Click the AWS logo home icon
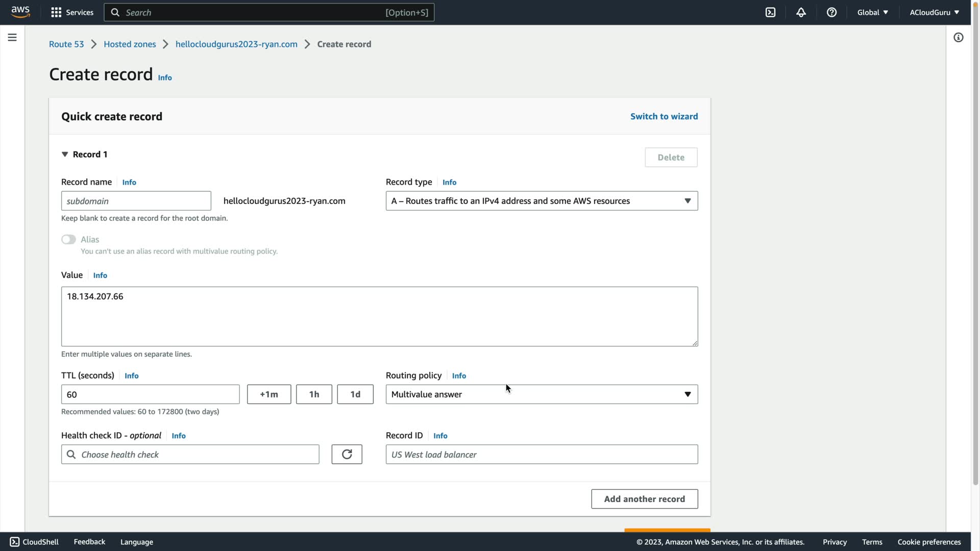This screenshot has height=551, width=980. [20, 12]
